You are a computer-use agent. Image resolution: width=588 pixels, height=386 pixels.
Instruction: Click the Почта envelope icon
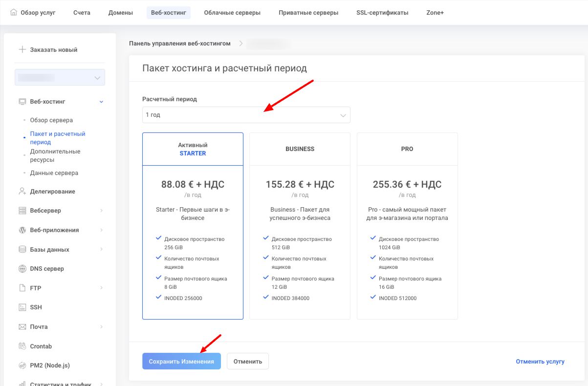(x=22, y=326)
